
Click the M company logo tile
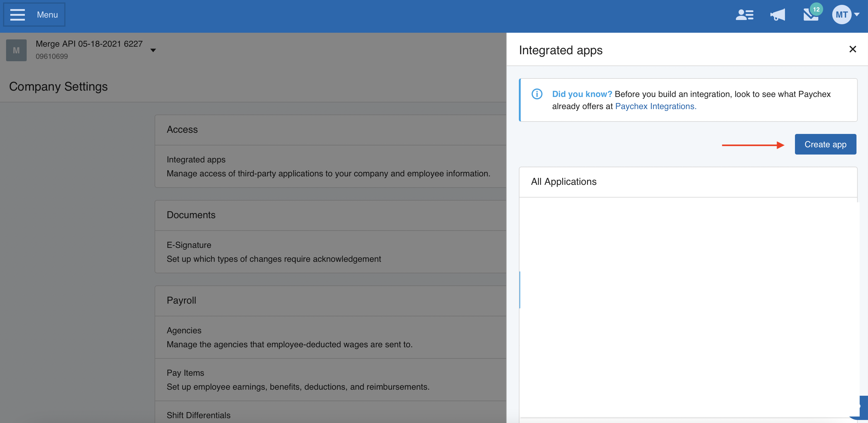pos(16,50)
